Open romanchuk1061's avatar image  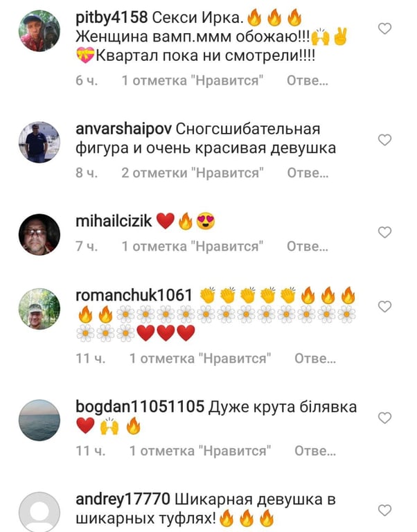[x=39, y=309]
